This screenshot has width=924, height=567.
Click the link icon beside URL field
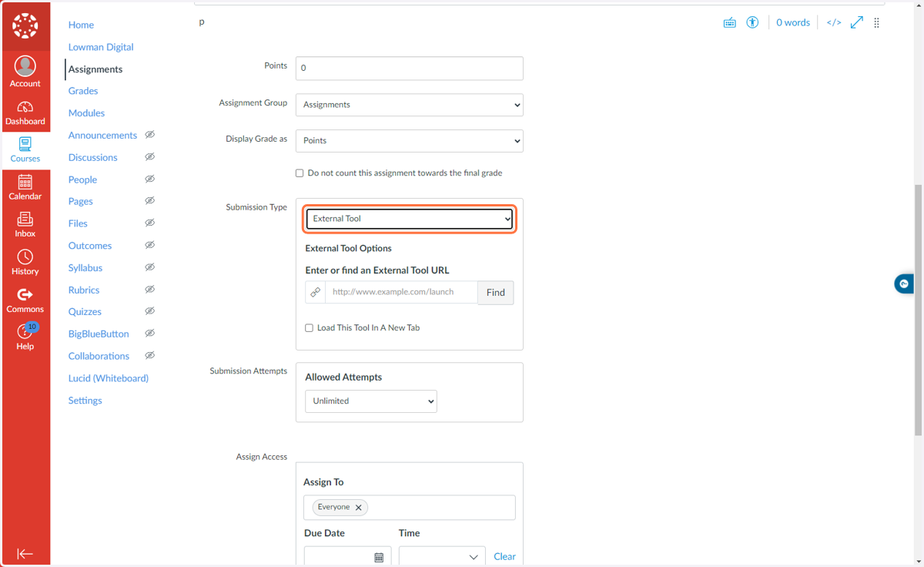315,292
